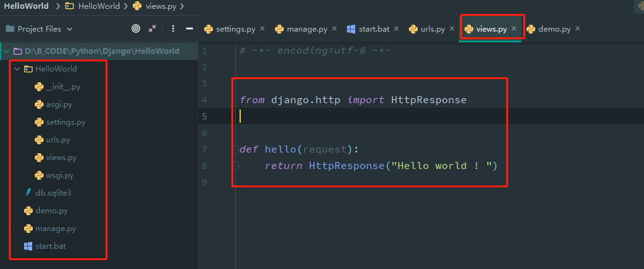The width and height of the screenshot is (644, 269).
Task: Click the folder icon in the breadcrumb bar
Action: pos(70,6)
